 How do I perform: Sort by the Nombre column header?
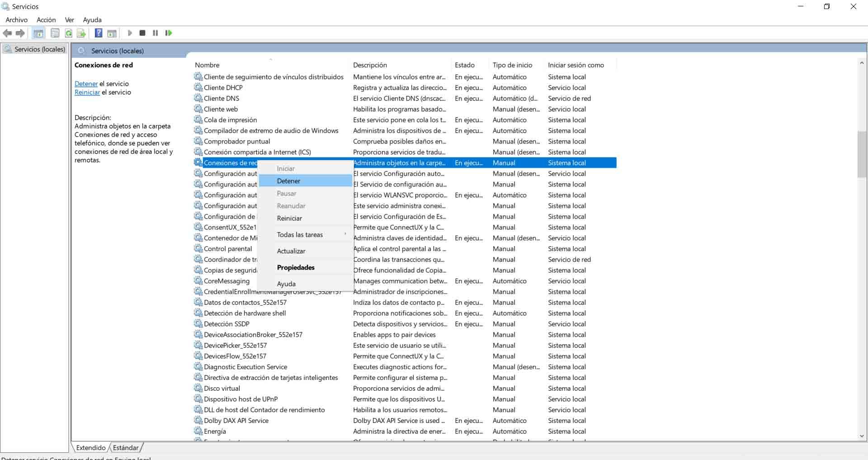pyautogui.click(x=271, y=65)
